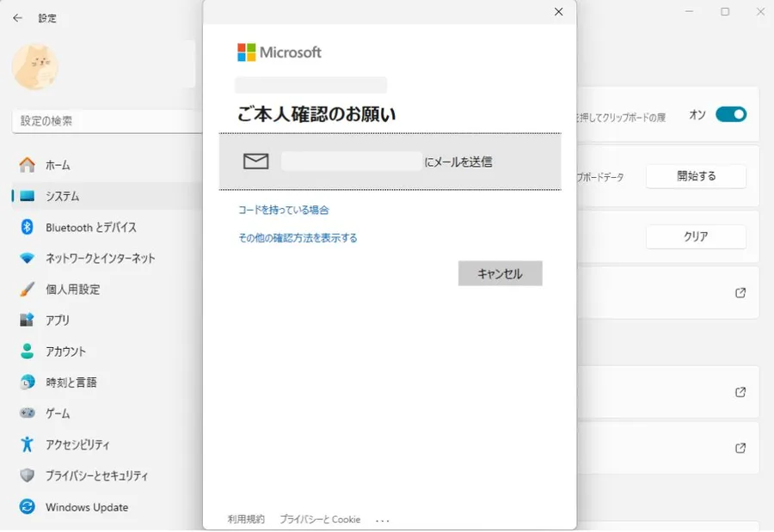Open Personalization paintbrush icon
This screenshot has width=774, height=532.
(x=28, y=290)
